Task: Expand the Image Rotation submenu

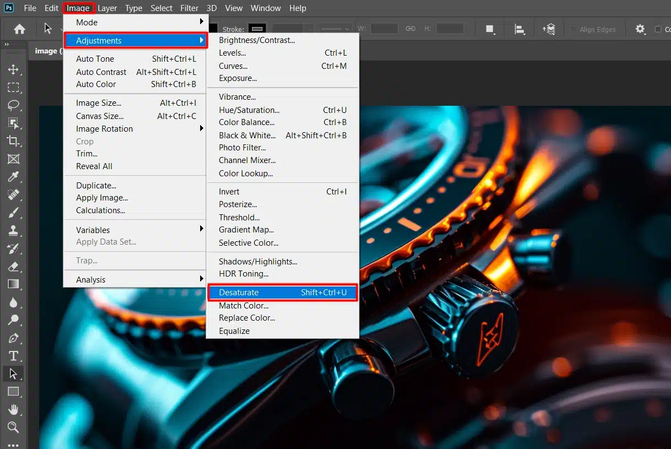Action: [136, 128]
